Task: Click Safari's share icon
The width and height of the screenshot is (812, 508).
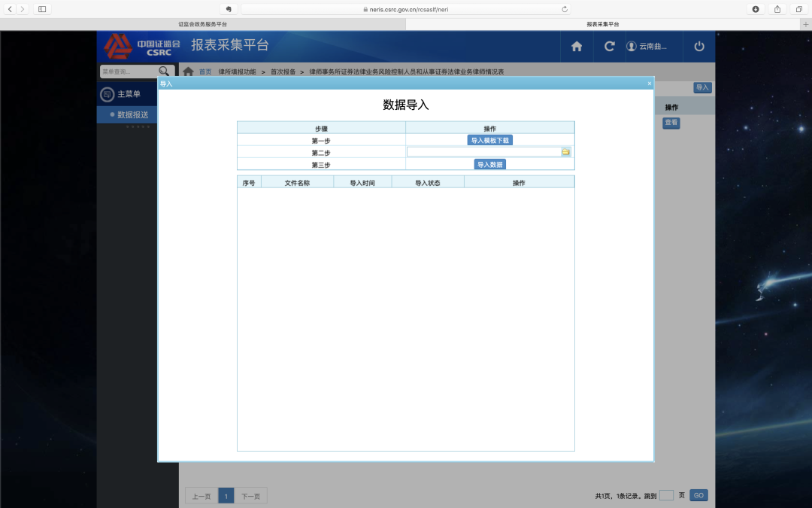Action: coord(777,9)
